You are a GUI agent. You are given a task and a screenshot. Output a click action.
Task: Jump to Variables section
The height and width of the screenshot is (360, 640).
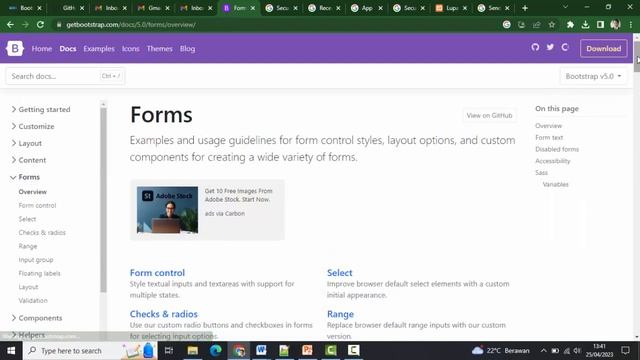coord(555,184)
